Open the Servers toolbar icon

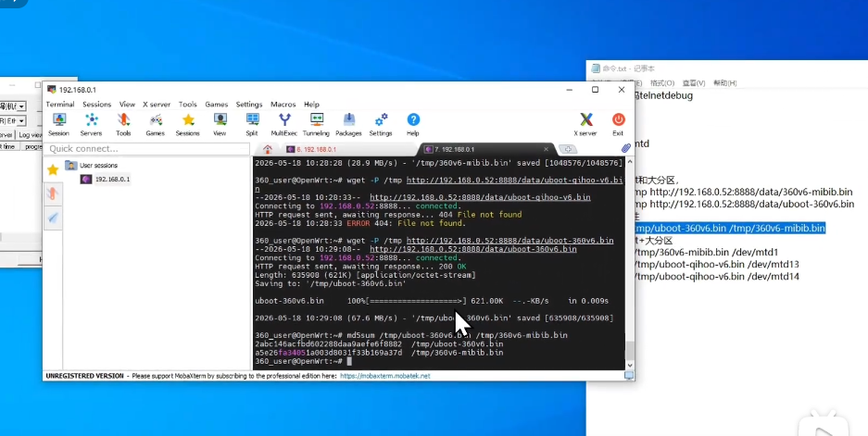click(x=91, y=124)
